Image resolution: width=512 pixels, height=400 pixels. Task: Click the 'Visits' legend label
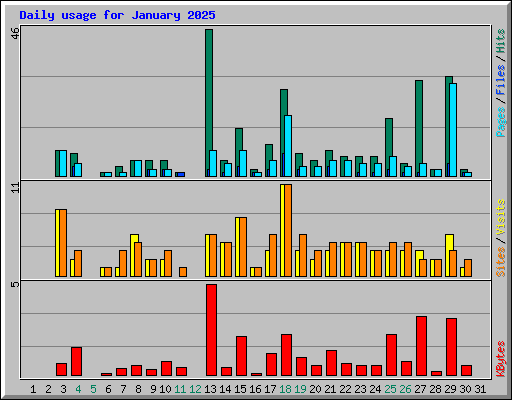(x=500, y=218)
